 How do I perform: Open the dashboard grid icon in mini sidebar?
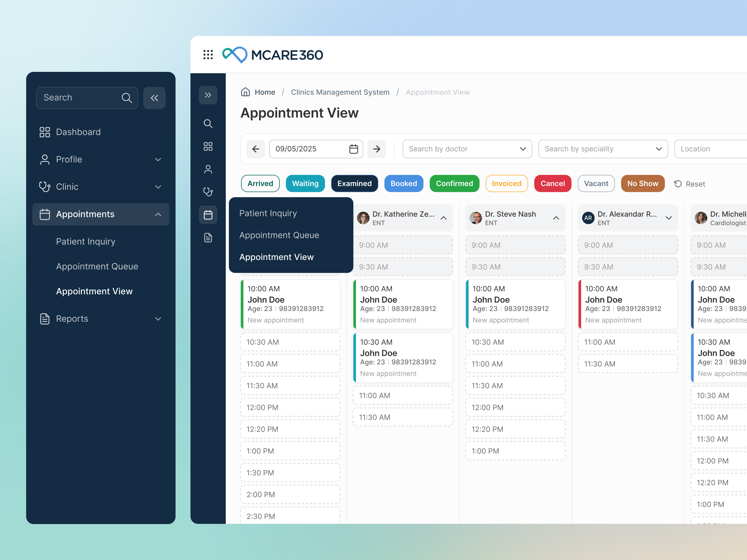(x=208, y=146)
